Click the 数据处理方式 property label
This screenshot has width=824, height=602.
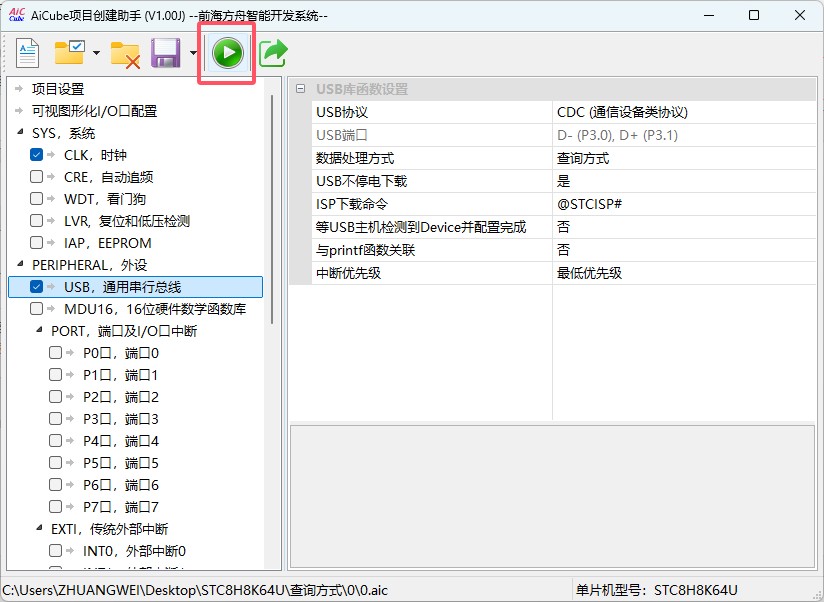(355, 158)
